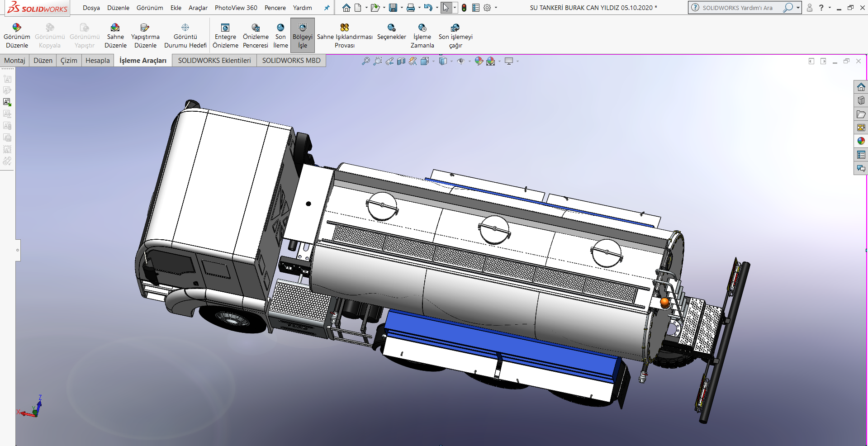Open Sahne Düzenle (Edit Scene) tool
868x446 pixels.
[x=115, y=36]
